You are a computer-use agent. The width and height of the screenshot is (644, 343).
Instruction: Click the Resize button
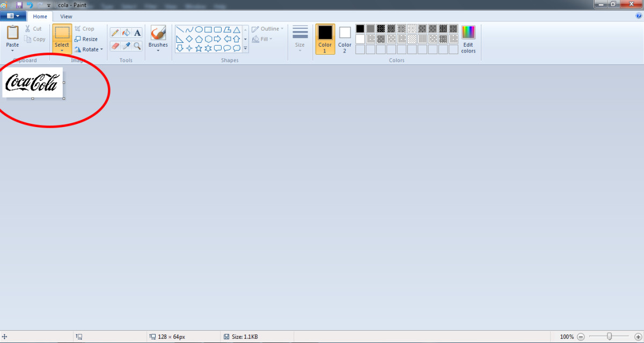pyautogui.click(x=86, y=39)
